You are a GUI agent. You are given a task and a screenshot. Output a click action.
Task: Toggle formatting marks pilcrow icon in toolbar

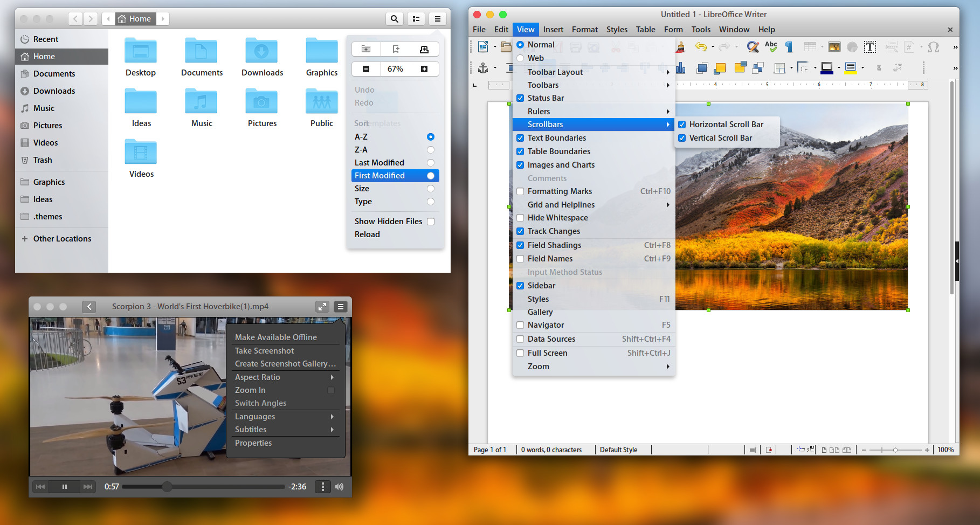point(789,47)
